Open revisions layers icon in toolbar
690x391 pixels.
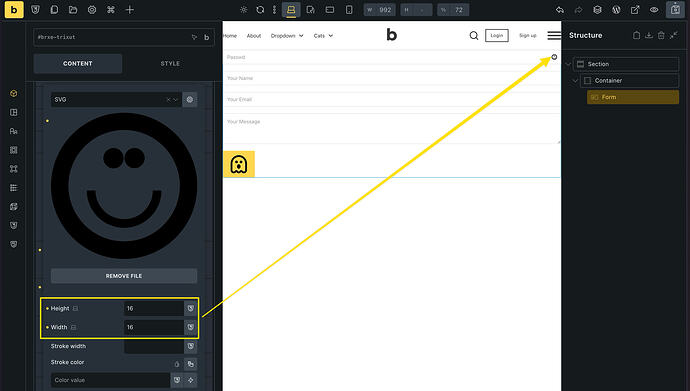pos(597,10)
